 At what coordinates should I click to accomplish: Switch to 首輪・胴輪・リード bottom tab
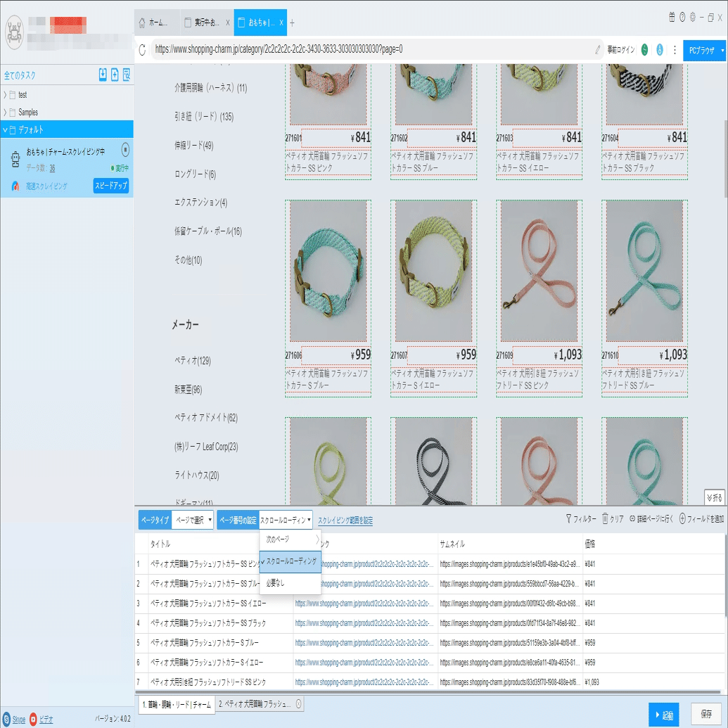pyautogui.click(x=176, y=704)
